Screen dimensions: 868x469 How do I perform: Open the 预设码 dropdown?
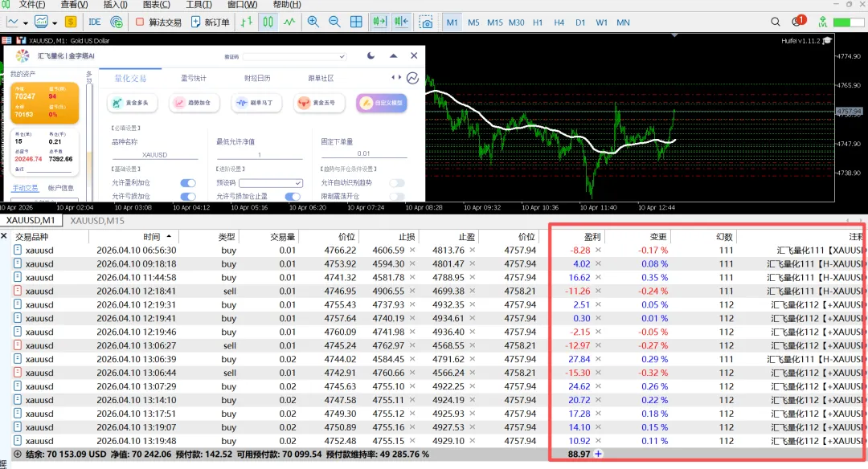click(x=270, y=183)
